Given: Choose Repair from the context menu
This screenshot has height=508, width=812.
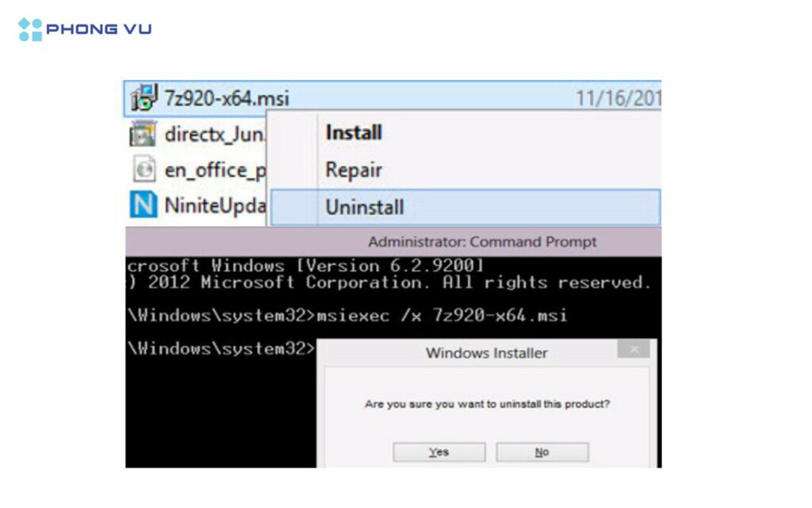Looking at the screenshot, I should point(354,170).
